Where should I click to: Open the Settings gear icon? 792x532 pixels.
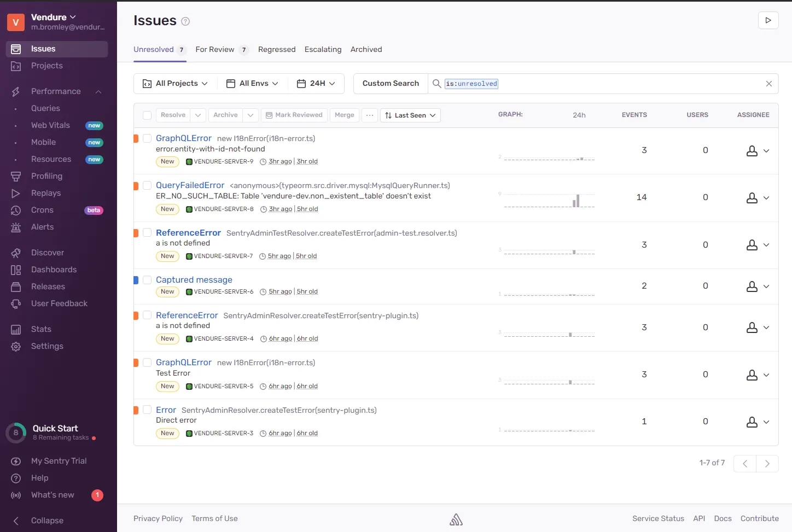click(16, 347)
